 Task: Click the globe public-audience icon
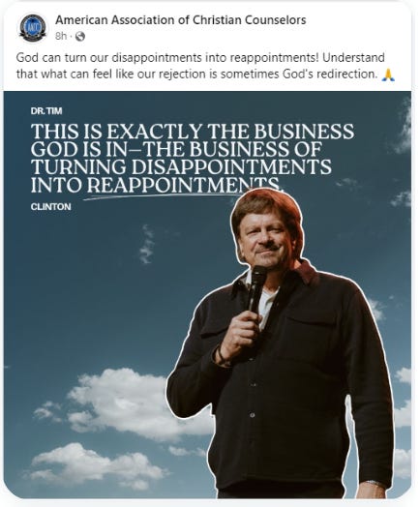80,37
